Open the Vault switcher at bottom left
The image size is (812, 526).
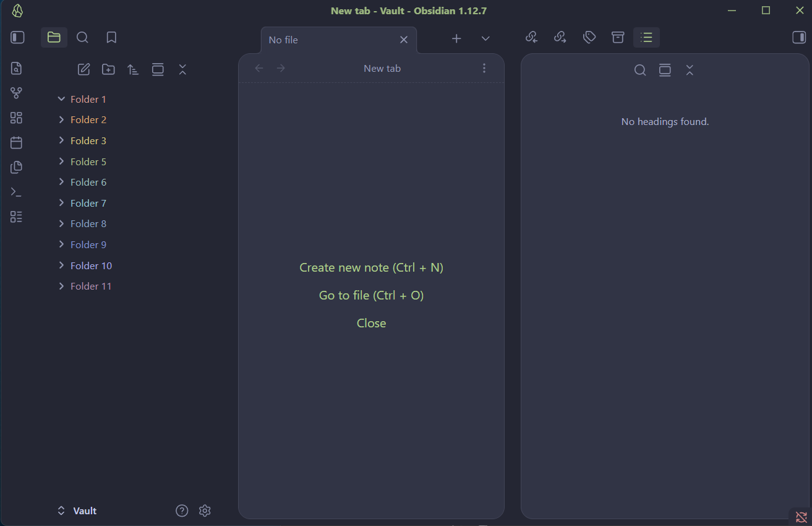pyautogui.click(x=77, y=511)
